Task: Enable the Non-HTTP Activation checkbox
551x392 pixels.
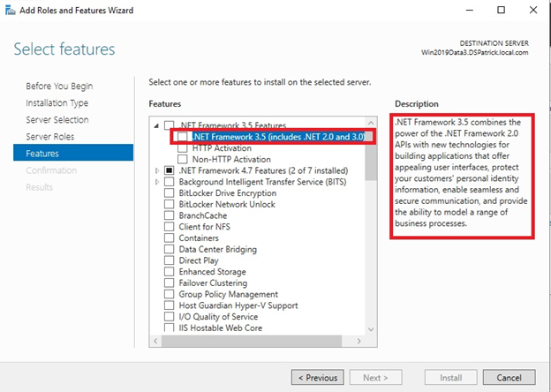Action: pyautogui.click(x=183, y=159)
